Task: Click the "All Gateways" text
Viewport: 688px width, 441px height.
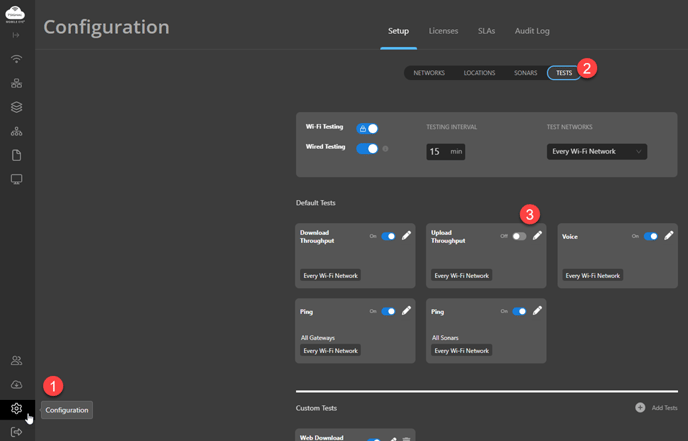Action: coord(318,338)
